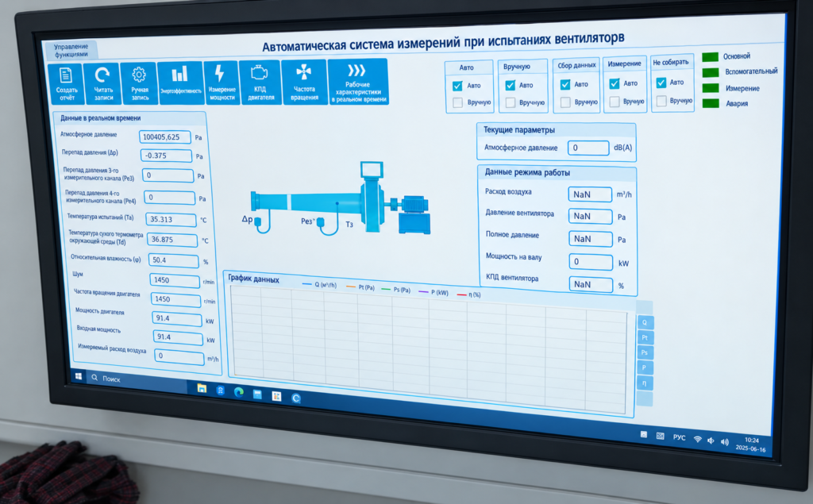813x504 pixels.
Task: Open Измерение мощности lightning tool
Action: pyautogui.click(x=222, y=83)
